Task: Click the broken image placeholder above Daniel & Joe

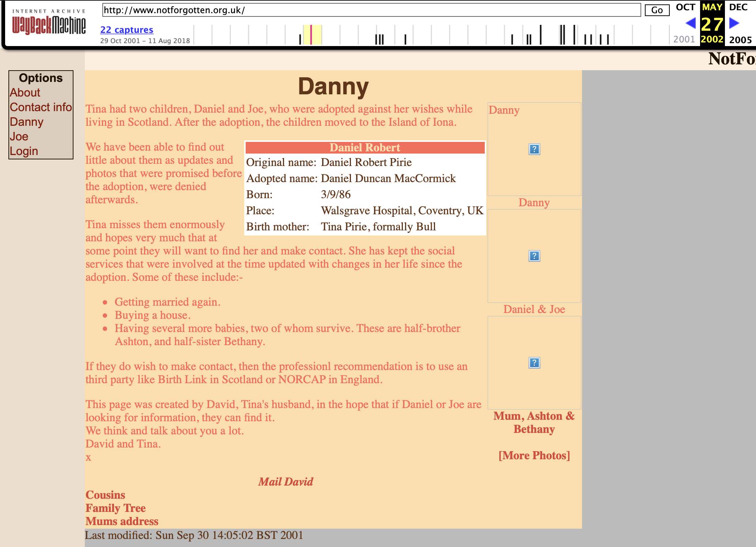Action: click(x=534, y=256)
